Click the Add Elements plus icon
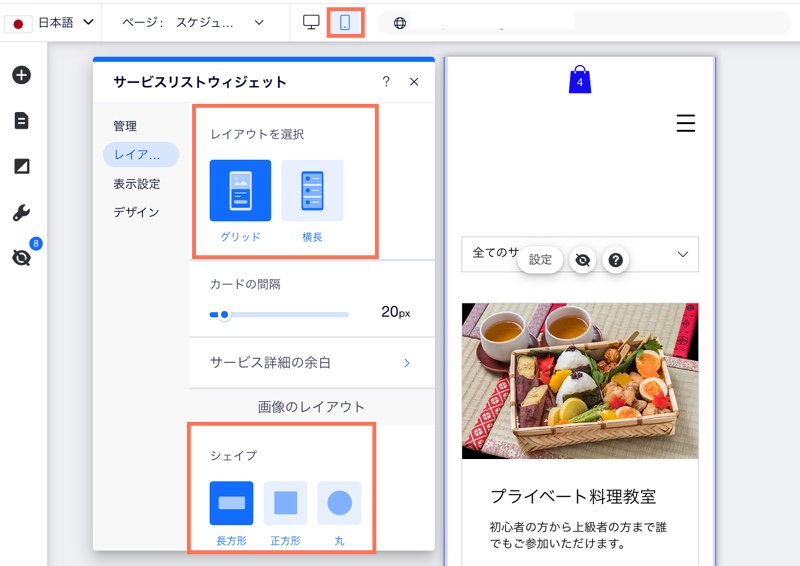800x566 pixels. pyautogui.click(x=21, y=75)
